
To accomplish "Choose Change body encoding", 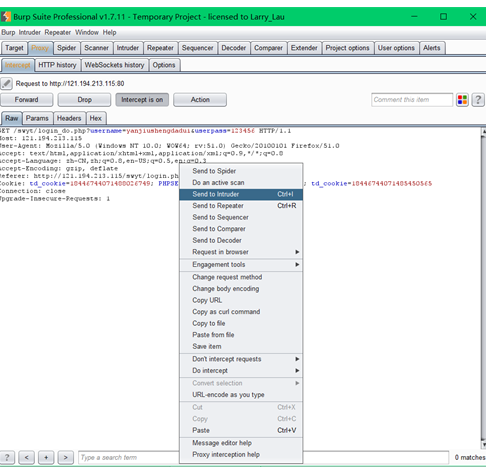I will pos(241,289).
